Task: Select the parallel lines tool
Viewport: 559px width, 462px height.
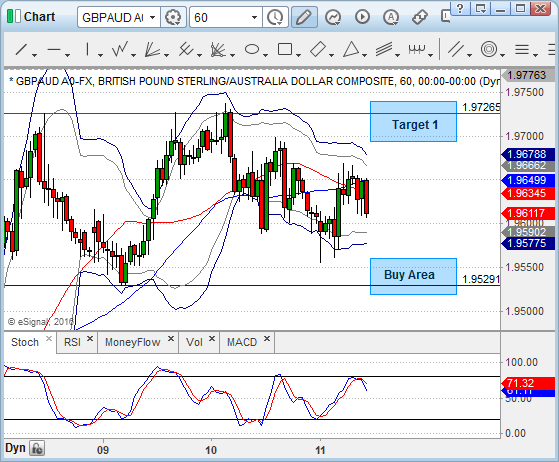Action: point(456,49)
